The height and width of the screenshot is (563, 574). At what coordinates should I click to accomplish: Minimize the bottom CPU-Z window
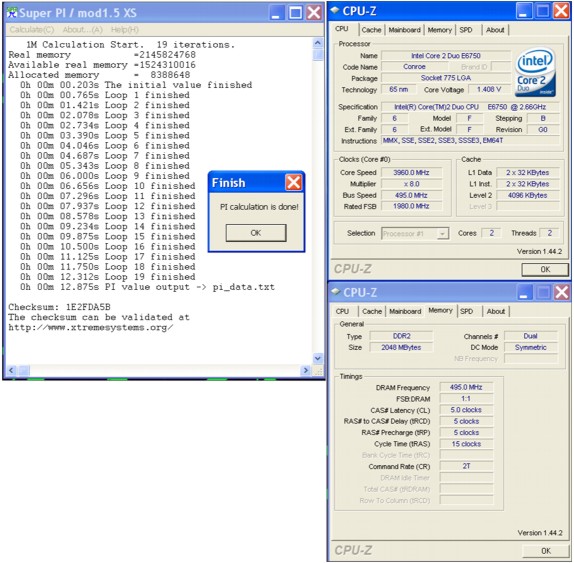(525, 292)
